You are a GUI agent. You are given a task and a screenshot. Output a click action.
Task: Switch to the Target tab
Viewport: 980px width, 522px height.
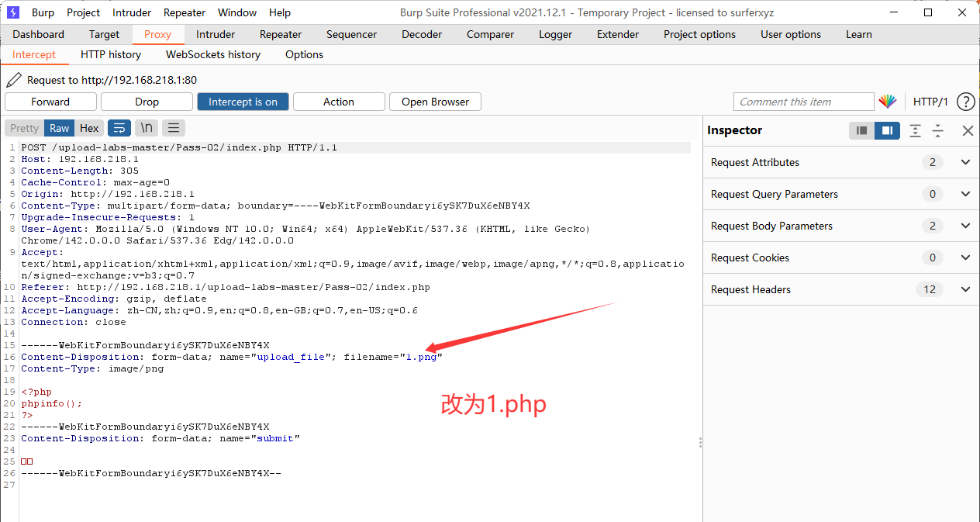pos(104,34)
